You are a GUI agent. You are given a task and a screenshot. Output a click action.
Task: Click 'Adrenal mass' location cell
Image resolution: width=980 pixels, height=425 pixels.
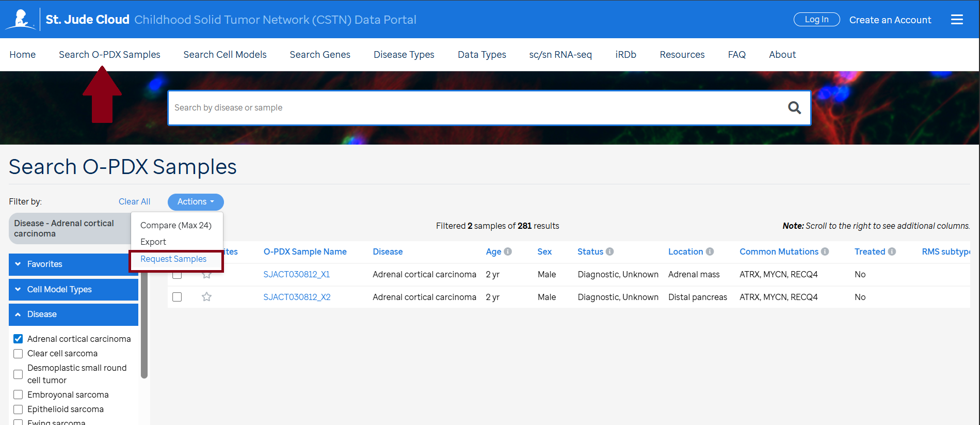694,274
